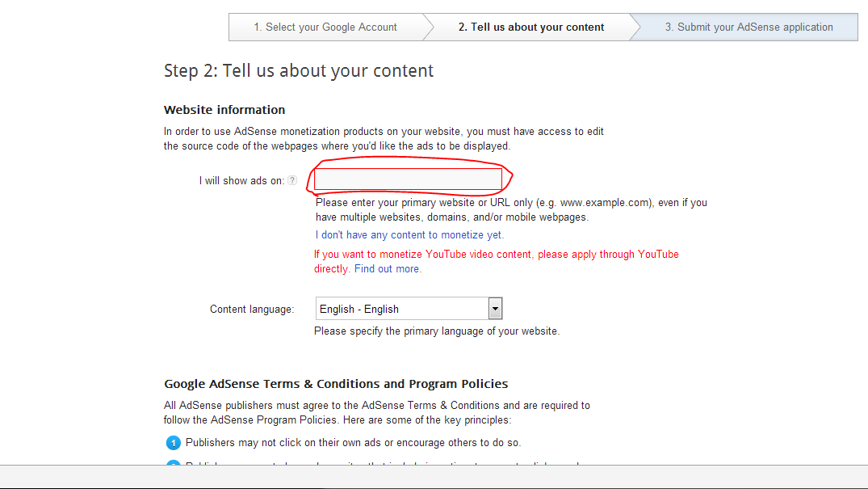868x489 pixels.
Task: Jump to step 3, Submit your AdSense application
Action: [x=748, y=27]
